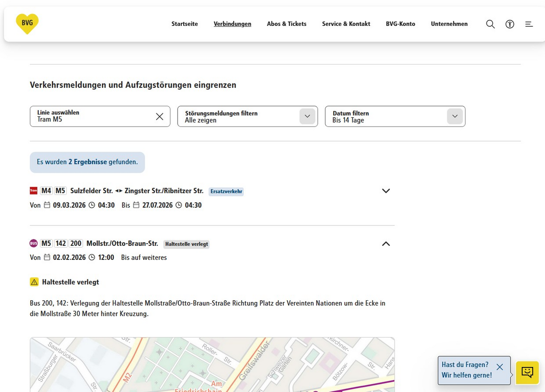Click the 'Mollstr./Otto-Braun-Str.' title

(122, 243)
